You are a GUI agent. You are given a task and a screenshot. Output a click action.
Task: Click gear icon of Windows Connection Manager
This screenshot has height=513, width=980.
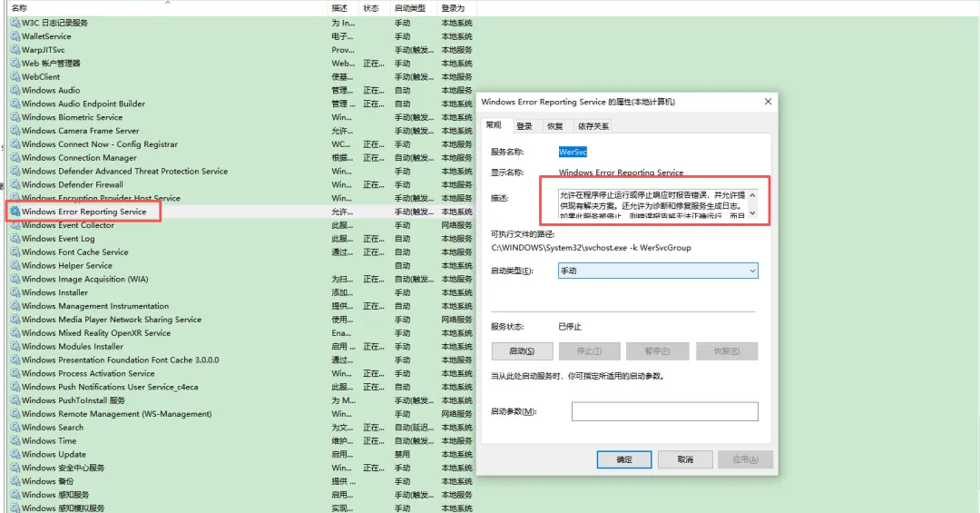pos(15,158)
